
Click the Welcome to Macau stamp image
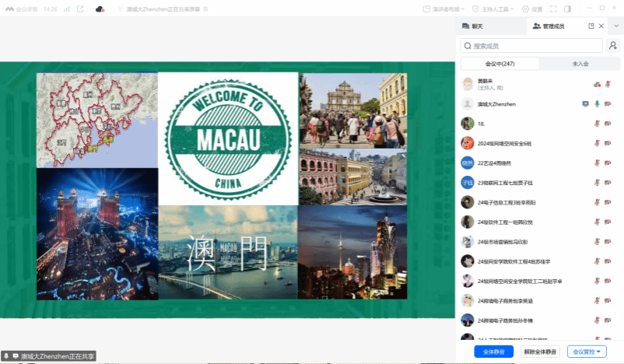pyautogui.click(x=228, y=137)
